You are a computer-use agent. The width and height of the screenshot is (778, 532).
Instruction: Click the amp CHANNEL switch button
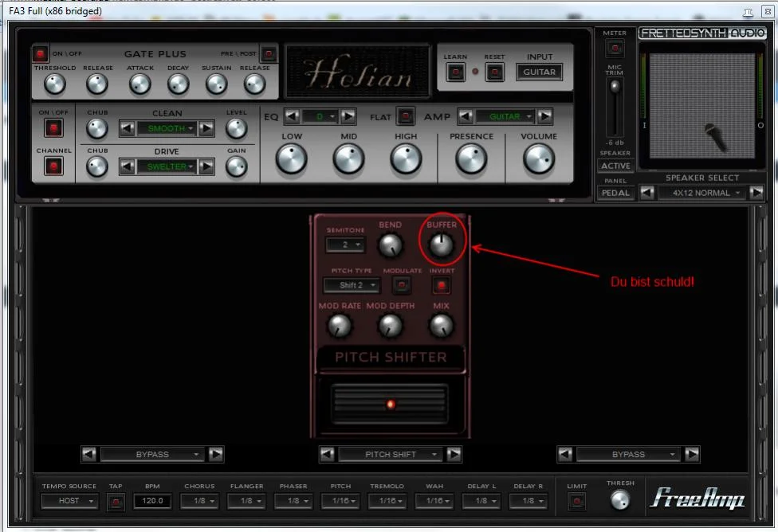53,166
